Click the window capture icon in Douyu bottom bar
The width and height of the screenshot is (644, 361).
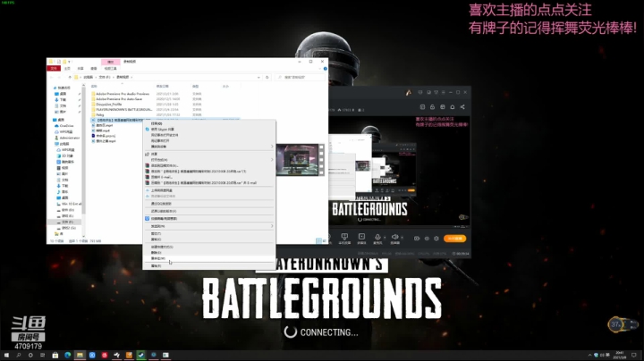point(361,237)
